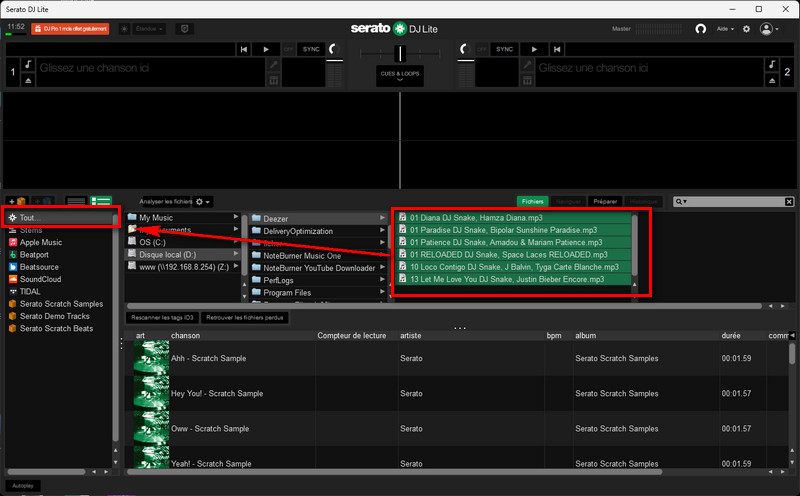Click the Autoplay button
The height and width of the screenshot is (496, 800).
click(x=23, y=485)
